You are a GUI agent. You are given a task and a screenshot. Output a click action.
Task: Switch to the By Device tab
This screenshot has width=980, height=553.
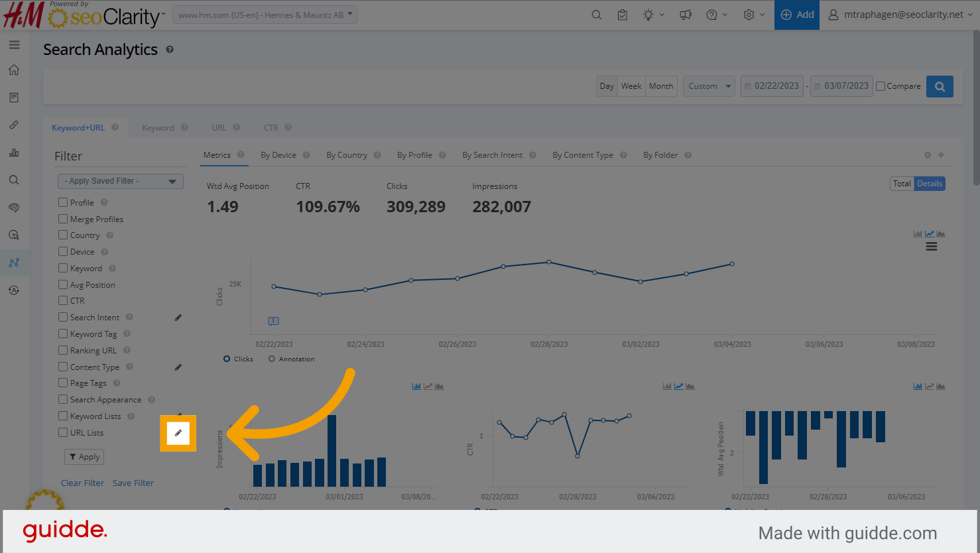[x=278, y=155]
